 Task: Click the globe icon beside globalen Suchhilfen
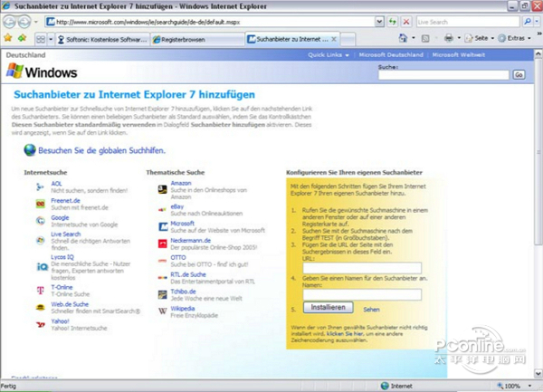pyautogui.click(x=30, y=150)
